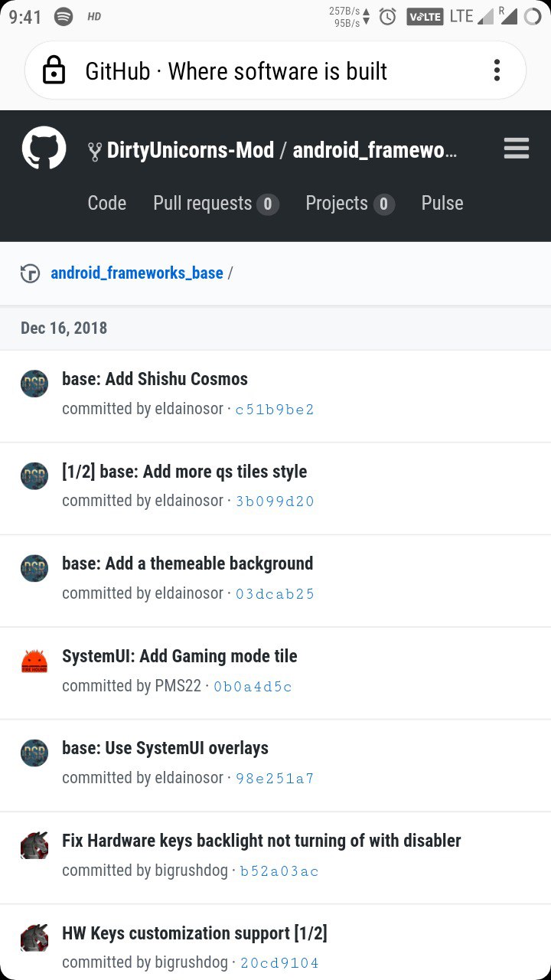This screenshot has height=980, width=551.
Task: Open commit '[1/2] base: Add more qs tiles style'
Action: tap(184, 472)
